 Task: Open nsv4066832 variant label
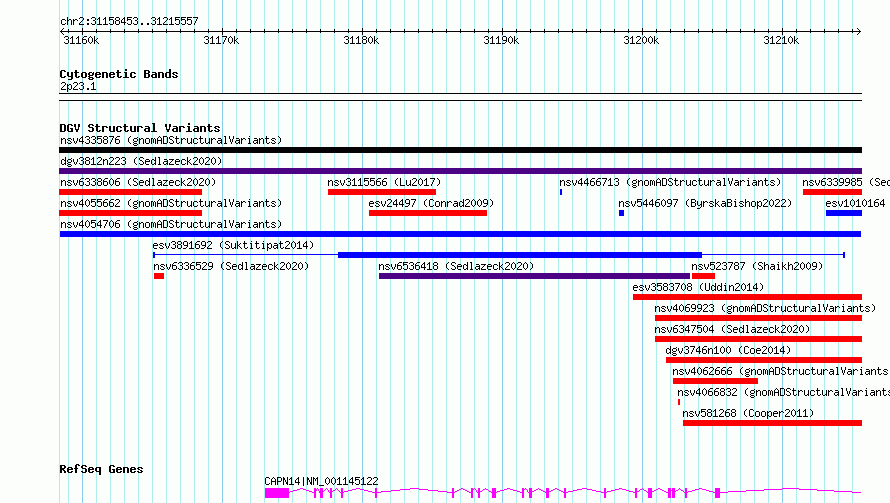tap(783, 392)
